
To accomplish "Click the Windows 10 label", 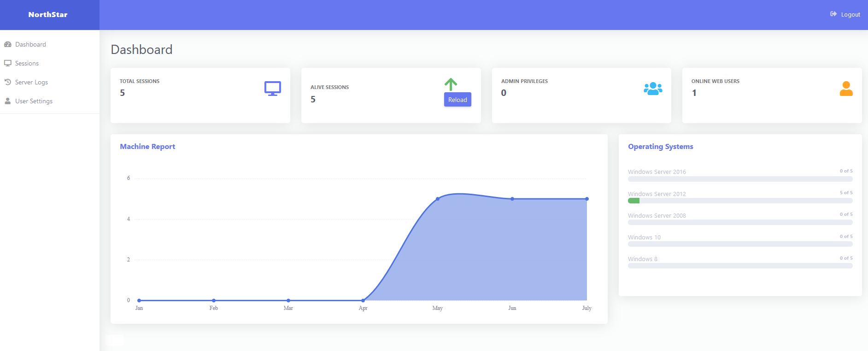I will pos(644,237).
